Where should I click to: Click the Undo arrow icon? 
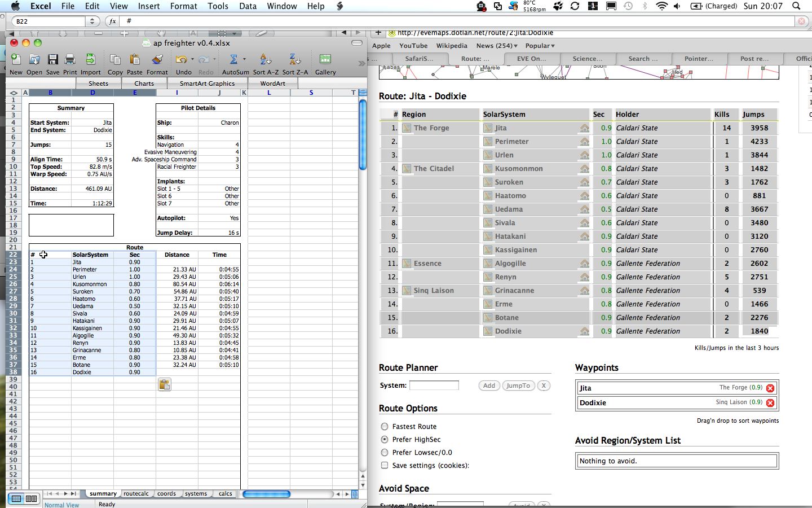(x=181, y=60)
